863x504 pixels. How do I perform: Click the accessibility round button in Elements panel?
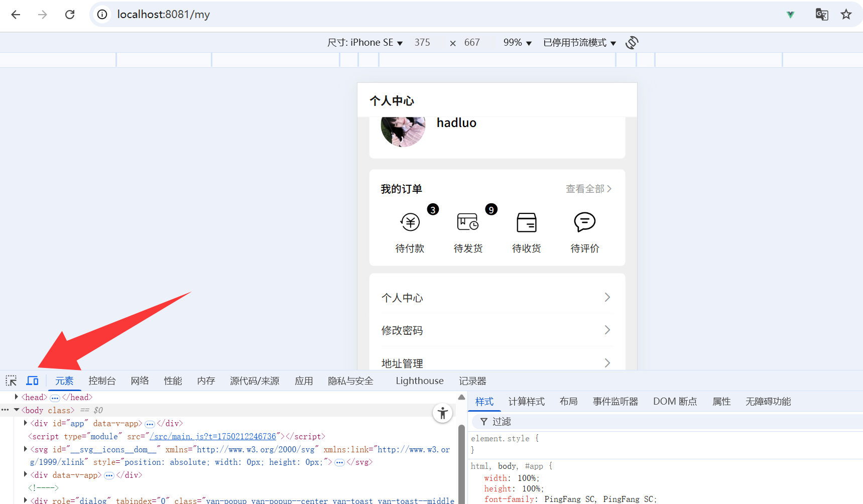coord(443,413)
